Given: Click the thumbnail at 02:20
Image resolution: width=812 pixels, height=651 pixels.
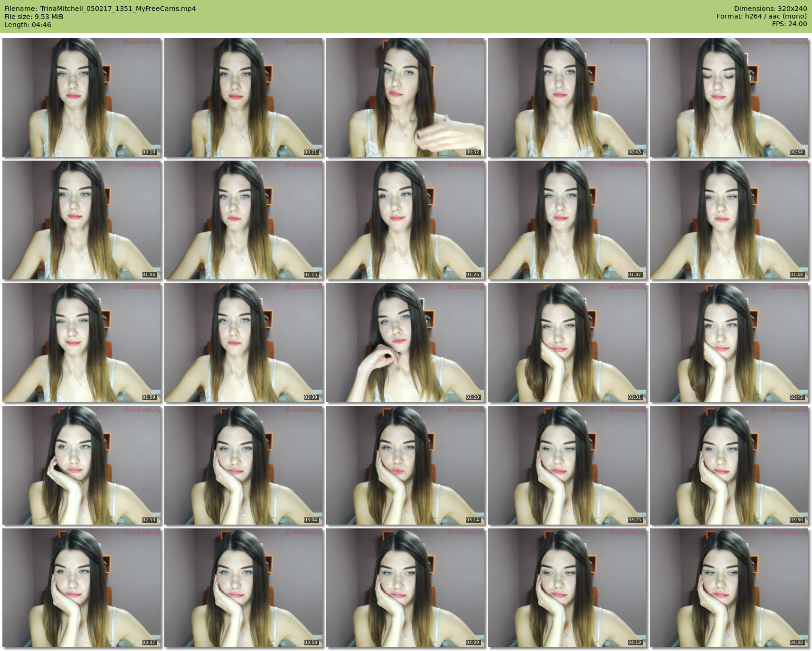Looking at the screenshot, I should point(405,343).
